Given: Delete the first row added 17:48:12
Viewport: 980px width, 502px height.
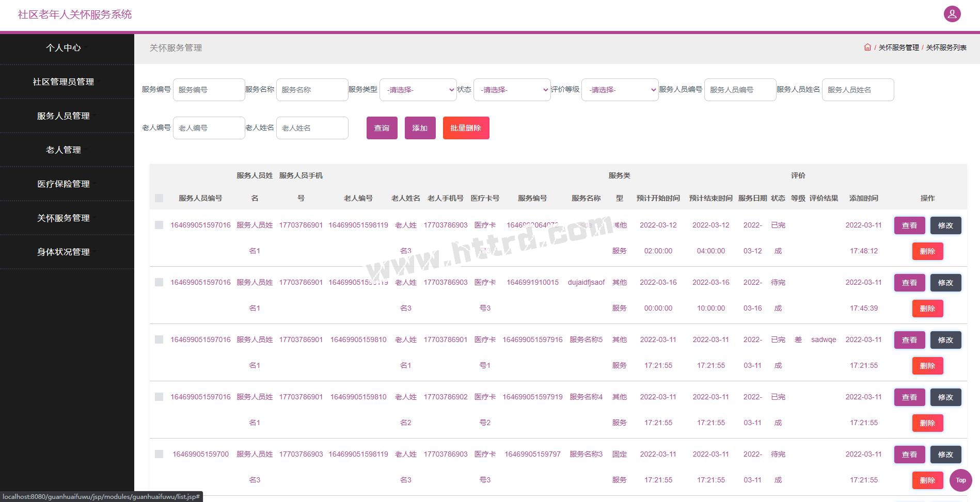Looking at the screenshot, I should (x=928, y=251).
